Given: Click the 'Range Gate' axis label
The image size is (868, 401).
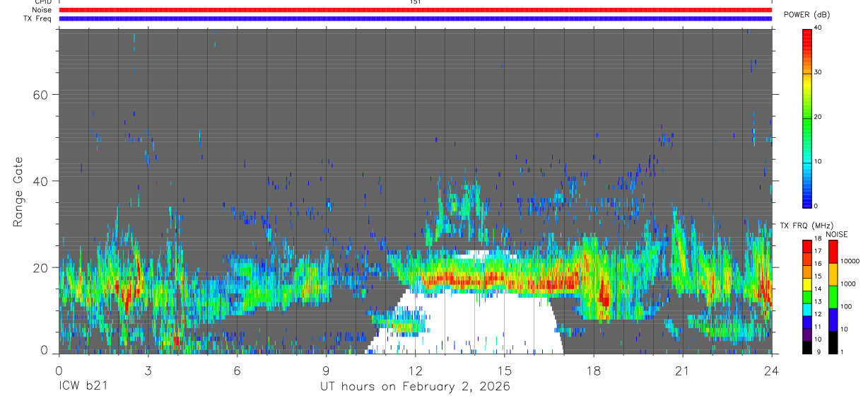Looking at the screenshot, I should [x=19, y=192].
